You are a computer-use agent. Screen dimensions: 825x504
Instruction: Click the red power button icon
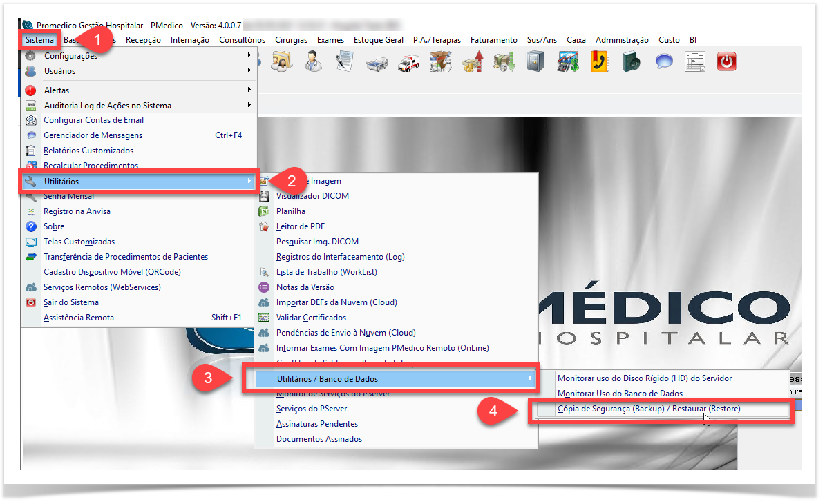pyautogui.click(x=726, y=62)
